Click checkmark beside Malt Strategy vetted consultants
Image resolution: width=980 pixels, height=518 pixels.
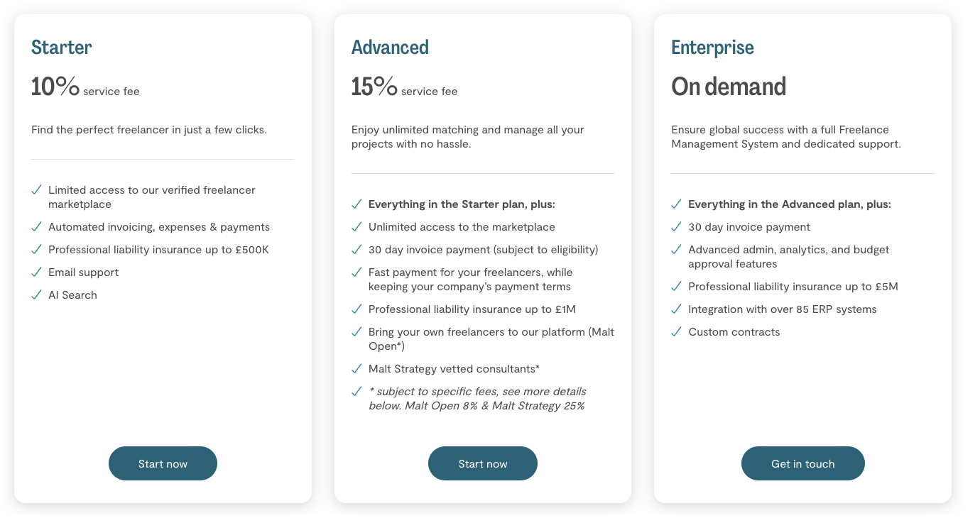click(x=356, y=369)
